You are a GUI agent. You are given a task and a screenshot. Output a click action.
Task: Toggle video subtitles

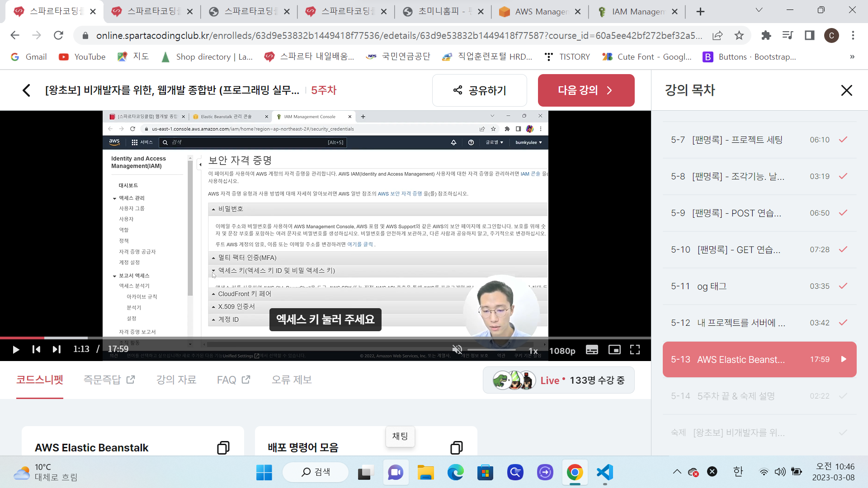pos(592,350)
